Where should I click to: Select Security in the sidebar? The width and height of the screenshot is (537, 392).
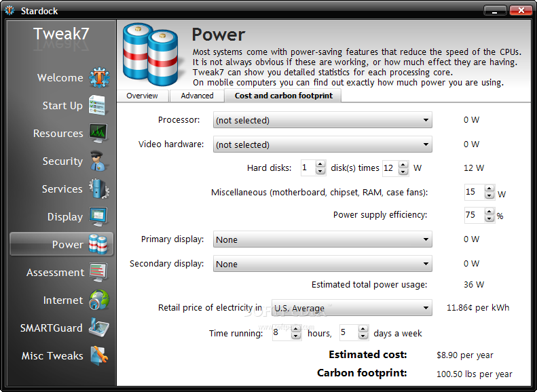point(62,161)
